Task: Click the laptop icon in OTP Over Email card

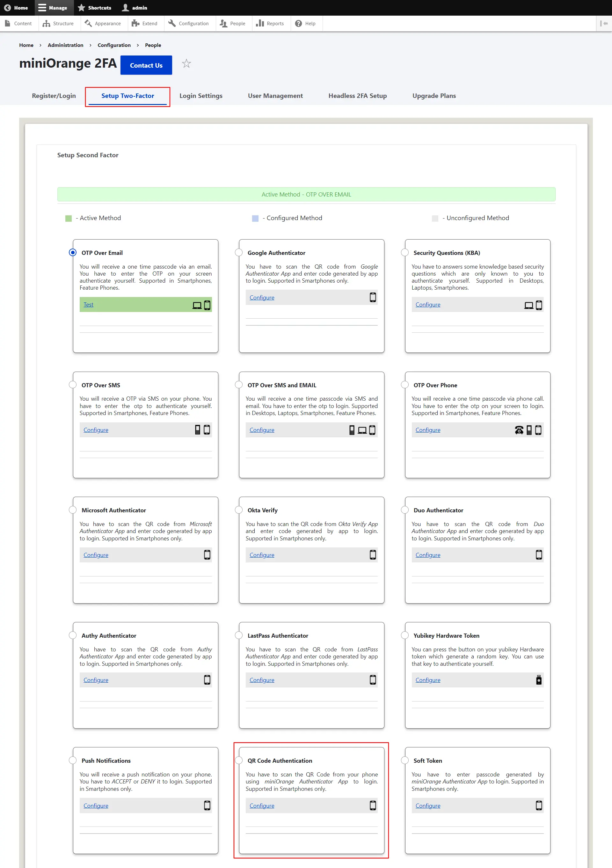Action: point(197,305)
